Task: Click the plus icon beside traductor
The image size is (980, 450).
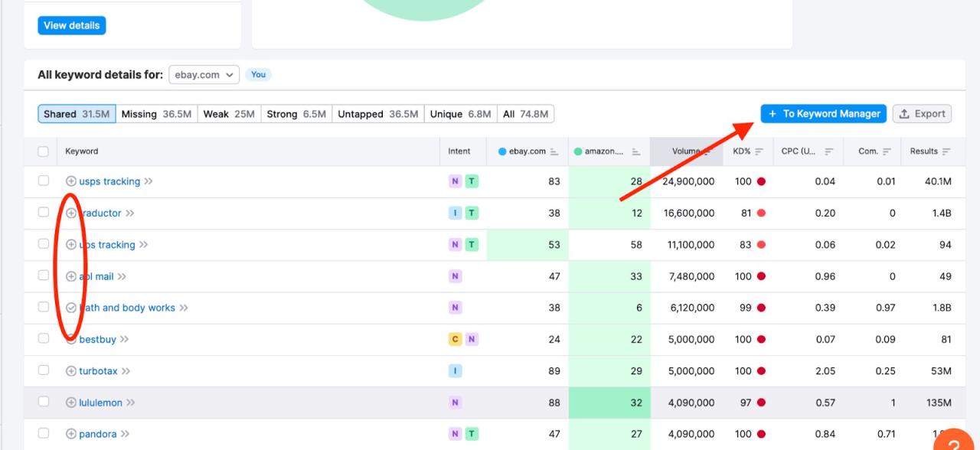Action: [x=71, y=214]
